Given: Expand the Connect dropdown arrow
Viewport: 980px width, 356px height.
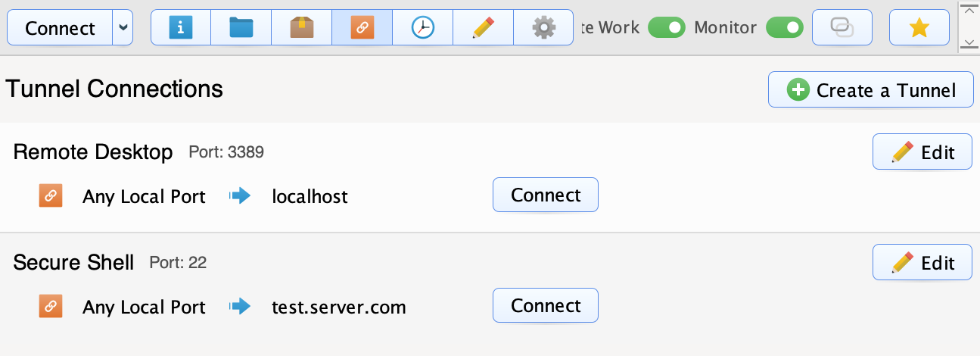Looking at the screenshot, I should (123, 28).
